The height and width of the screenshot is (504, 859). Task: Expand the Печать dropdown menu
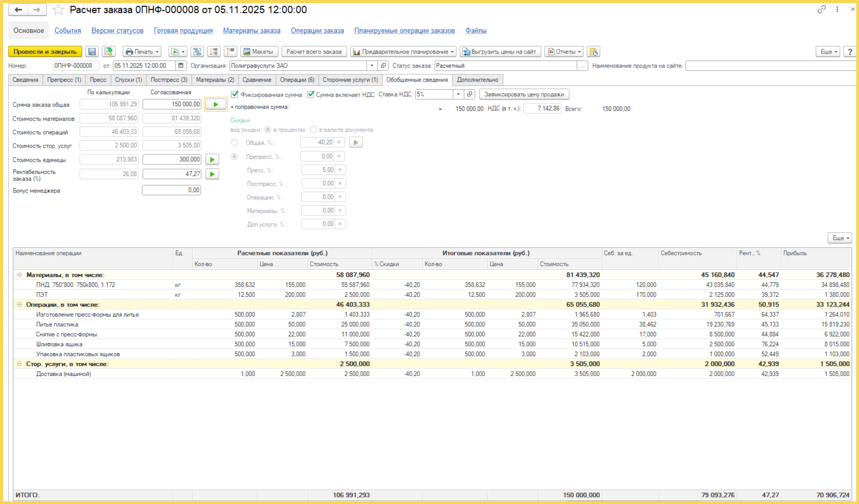142,52
